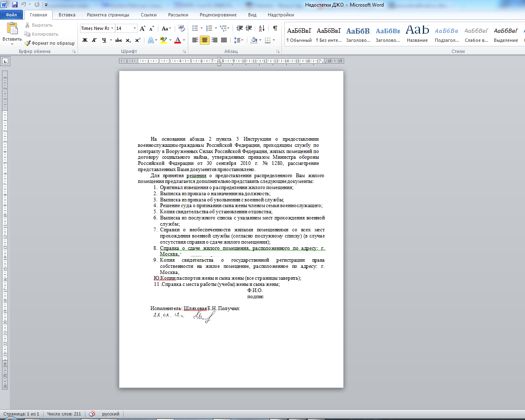This screenshot has height=420, width=525.
Task: Toggle bold formatting (Ж)
Action: pos(85,40)
